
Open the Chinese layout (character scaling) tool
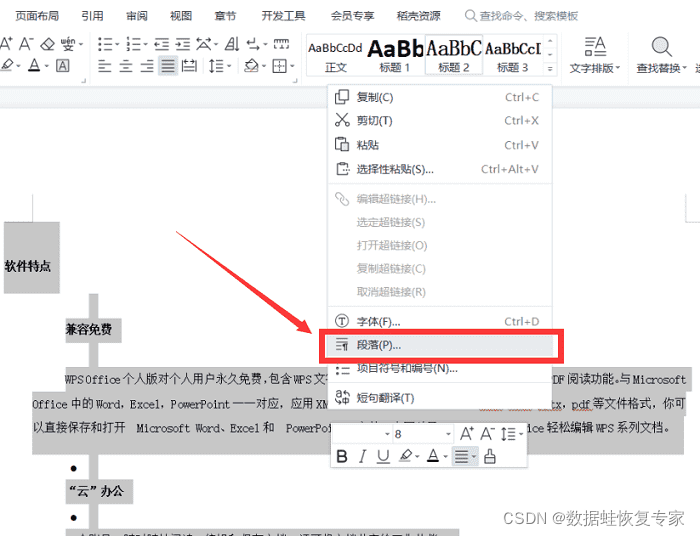(x=204, y=44)
